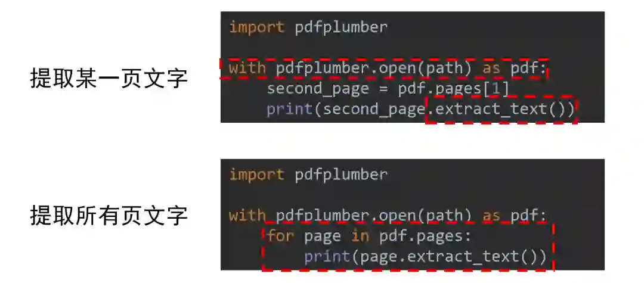The height and width of the screenshot is (283, 644).
Task: Click 'pdf.pages:' in the for loop
Action: tap(425, 237)
